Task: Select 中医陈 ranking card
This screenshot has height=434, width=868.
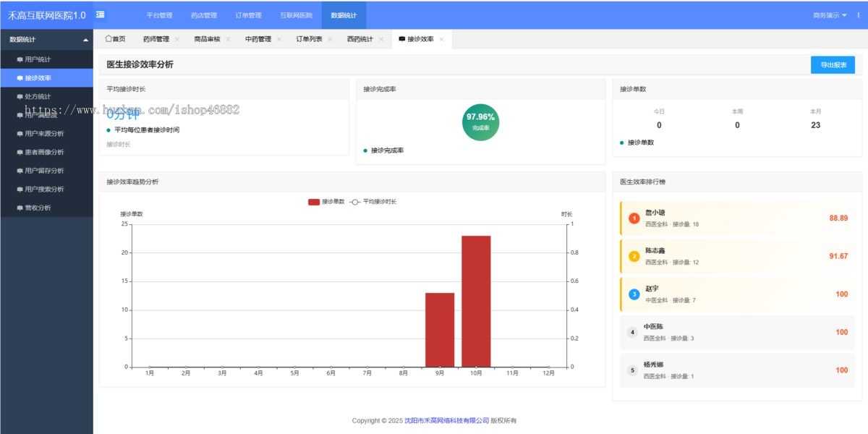Action: [737, 332]
